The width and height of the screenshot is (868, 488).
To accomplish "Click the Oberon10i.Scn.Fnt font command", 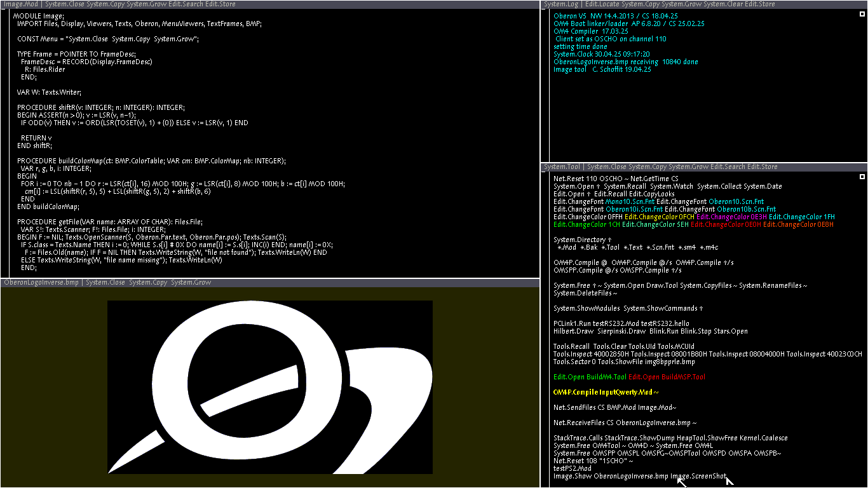I will tap(634, 210).
